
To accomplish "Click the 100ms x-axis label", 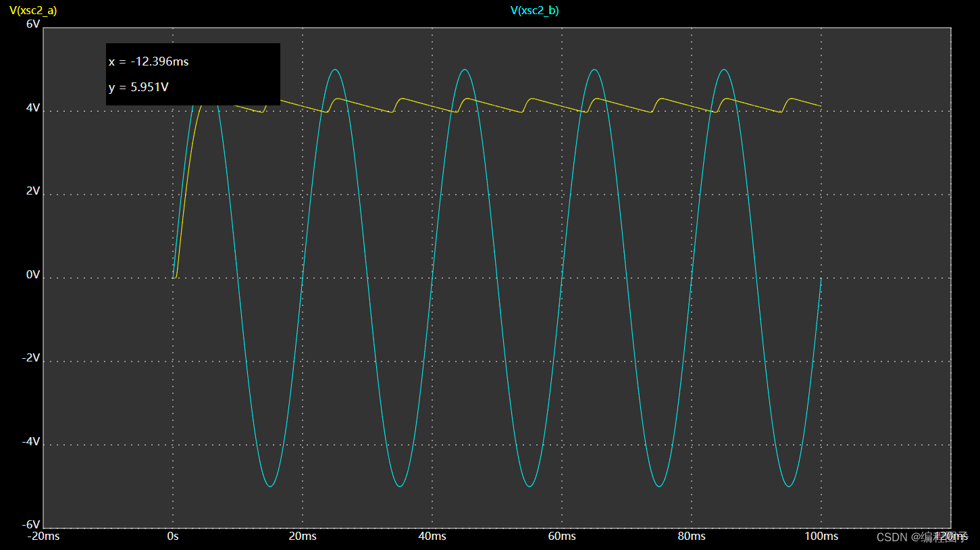I will [x=821, y=536].
